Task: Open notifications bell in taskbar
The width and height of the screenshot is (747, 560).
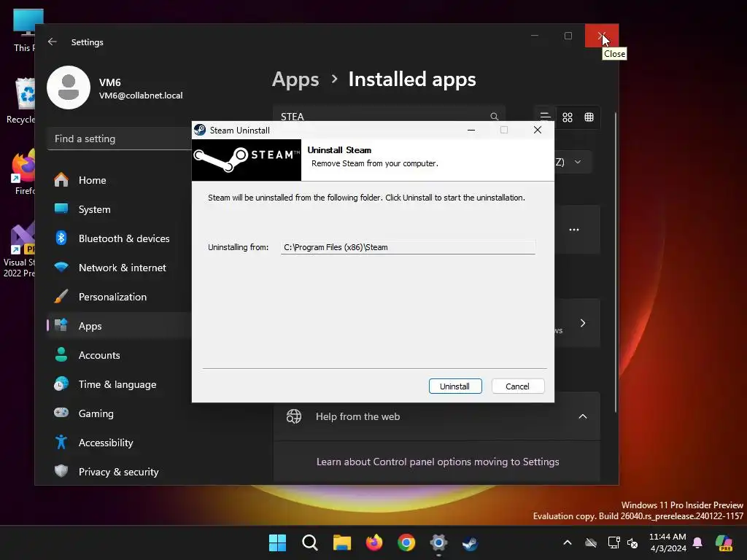Action: tap(698, 542)
